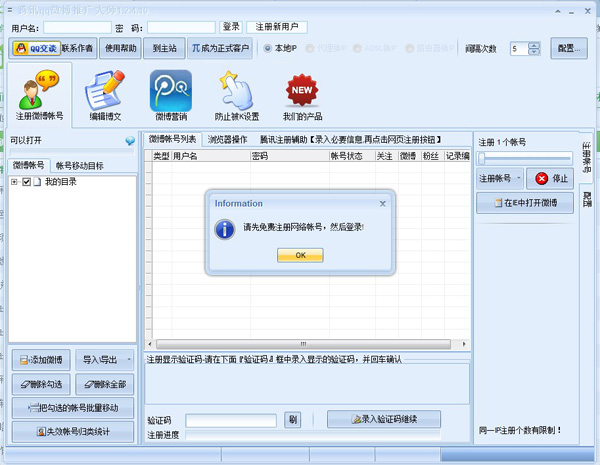
Task: Click the 验证码 input field
Action: [231, 421]
